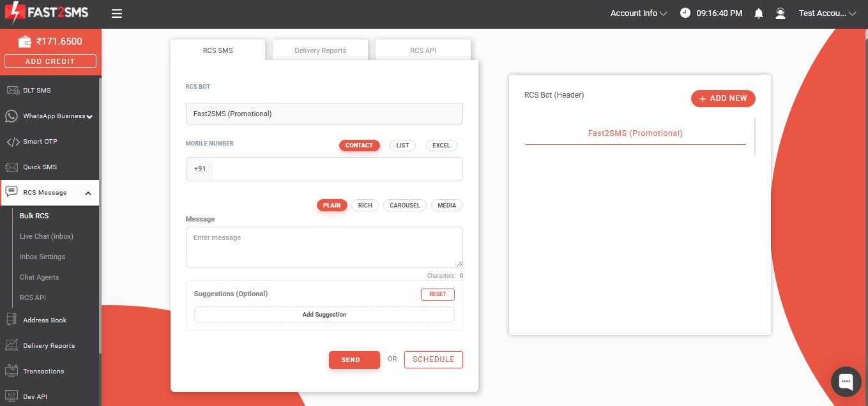Open the live chat bubble widget
The image size is (868, 406).
pyautogui.click(x=846, y=382)
